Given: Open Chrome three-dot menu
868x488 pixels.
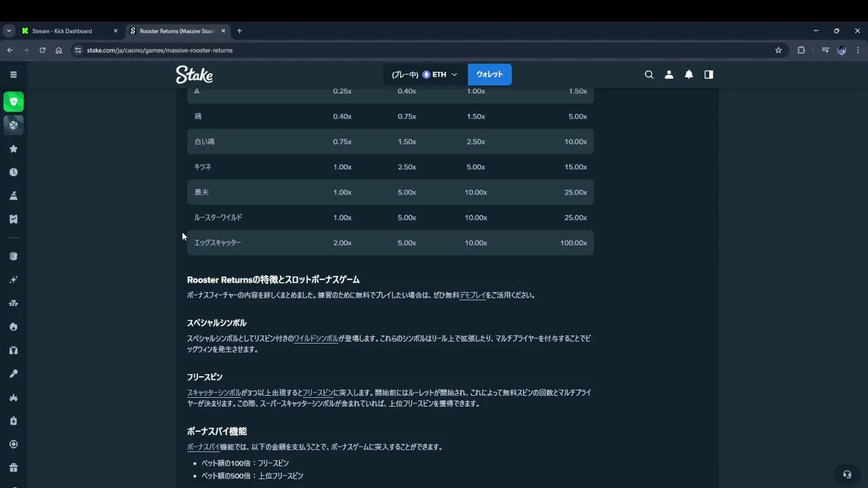Looking at the screenshot, I should click(859, 50).
